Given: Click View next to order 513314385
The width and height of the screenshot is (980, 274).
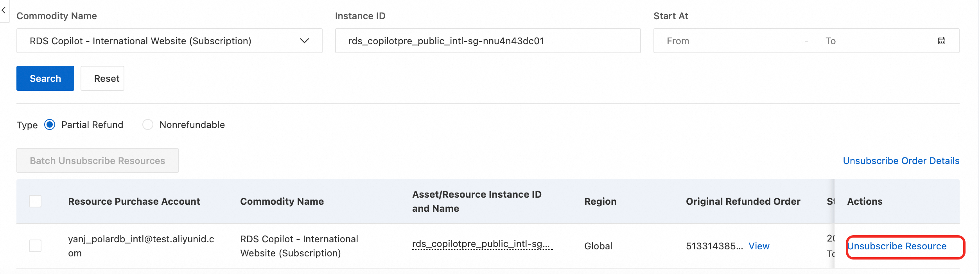Looking at the screenshot, I should point(759,246).
